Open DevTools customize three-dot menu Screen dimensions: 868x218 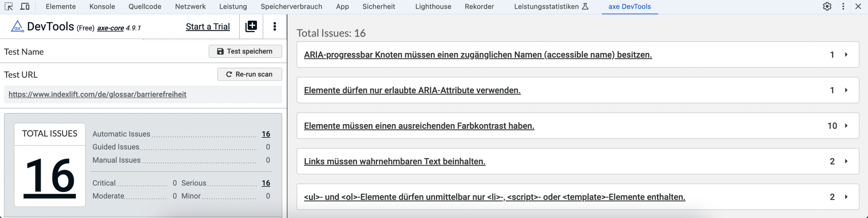click(843, 6)
